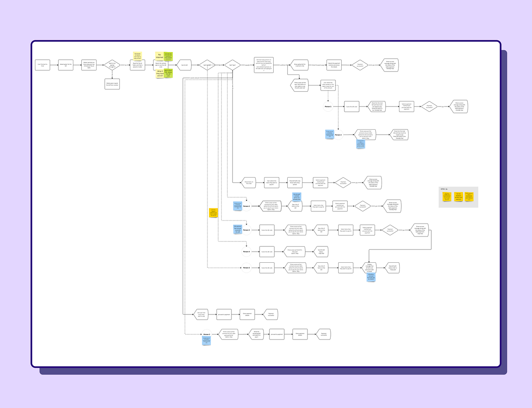This screenshot has width=532, height=408.
Task: Click 'Payment successful?' diamond in Person 1 row
Action: [429, 107]
